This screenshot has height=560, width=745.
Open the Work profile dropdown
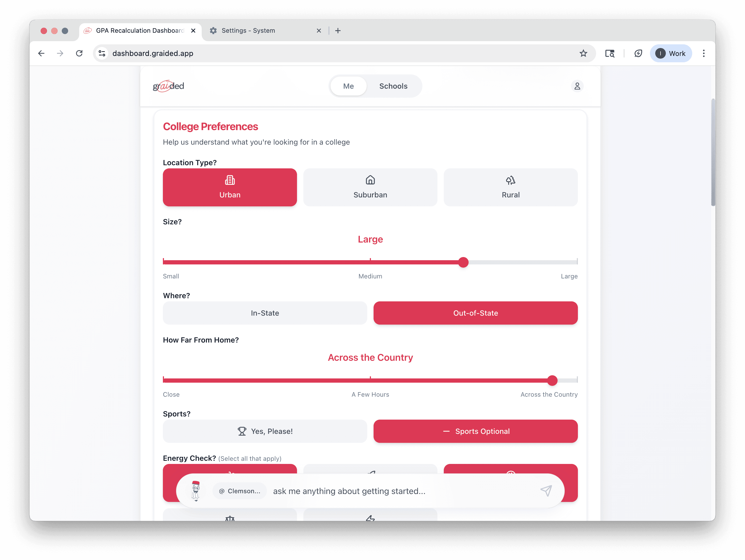click(670, 53)
